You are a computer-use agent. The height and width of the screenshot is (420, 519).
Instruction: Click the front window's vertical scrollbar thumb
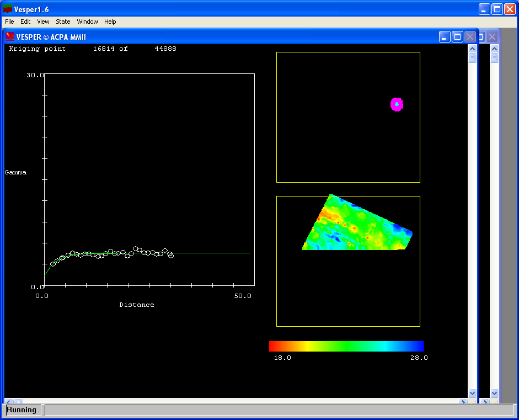[x=472, y=58]
